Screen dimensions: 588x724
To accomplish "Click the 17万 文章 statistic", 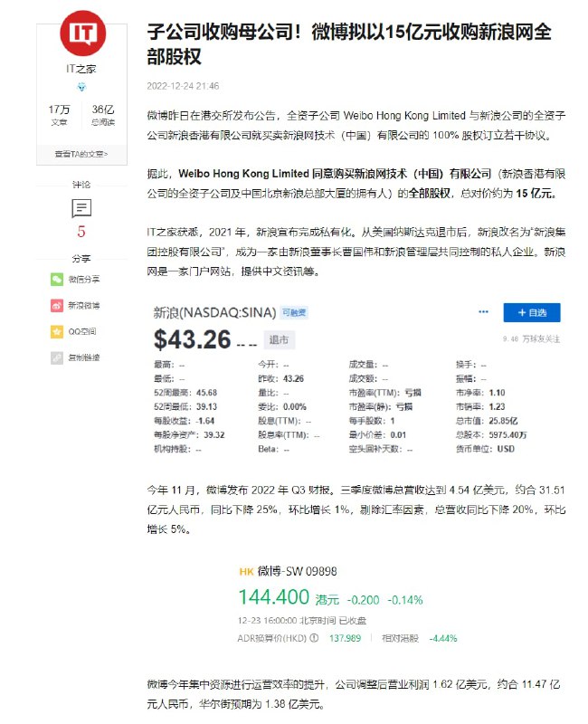I will click(59, 115).
